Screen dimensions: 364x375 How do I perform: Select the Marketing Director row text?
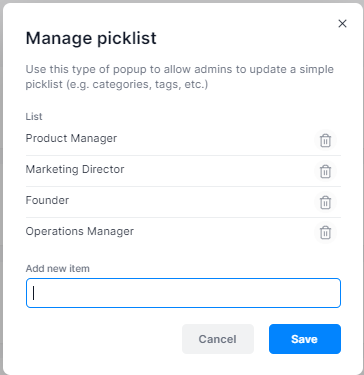tap(75, 169)
